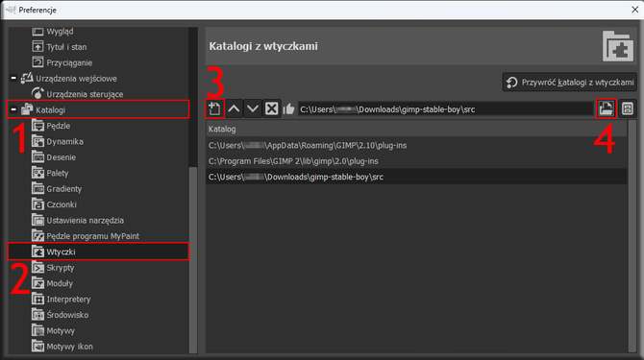The width and height of the screenshot is (644, 360).
Task: Collapse the Katalogi tree node
Action: [13, 109]
